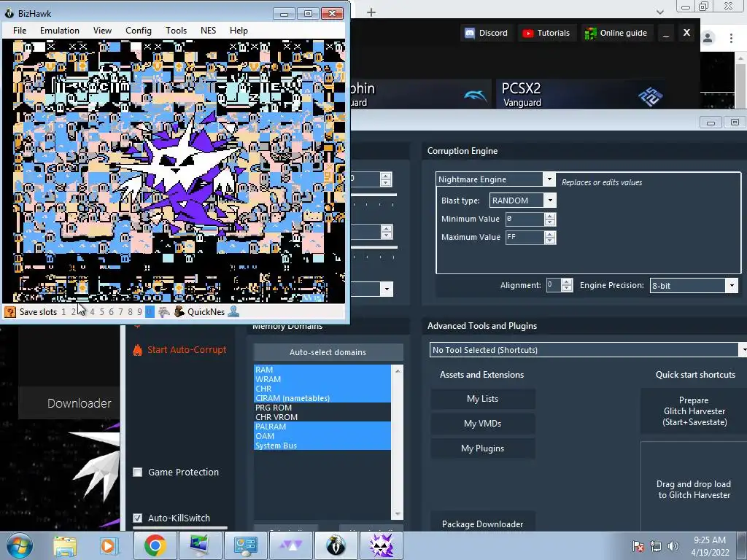Open My VMDs

[483, 424]
